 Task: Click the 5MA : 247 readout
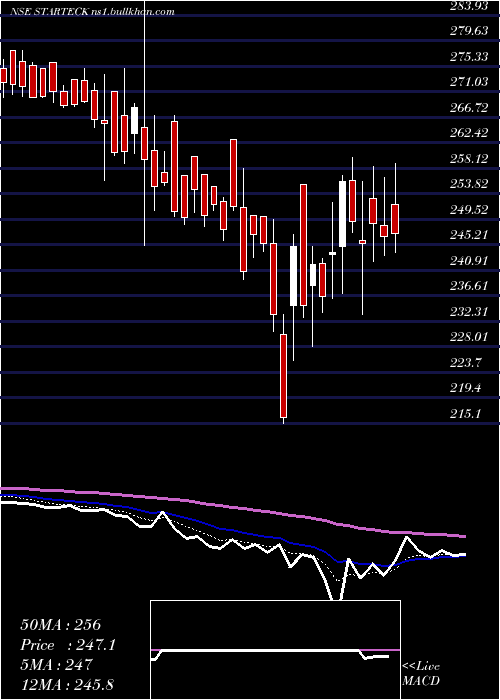pyautogui.click(x=56, y=665)
